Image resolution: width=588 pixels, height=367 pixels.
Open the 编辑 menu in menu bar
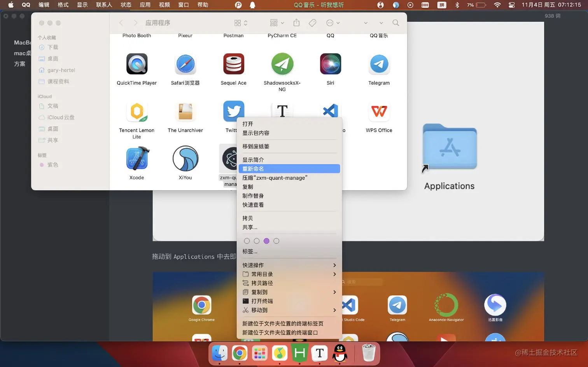(44, 5)
